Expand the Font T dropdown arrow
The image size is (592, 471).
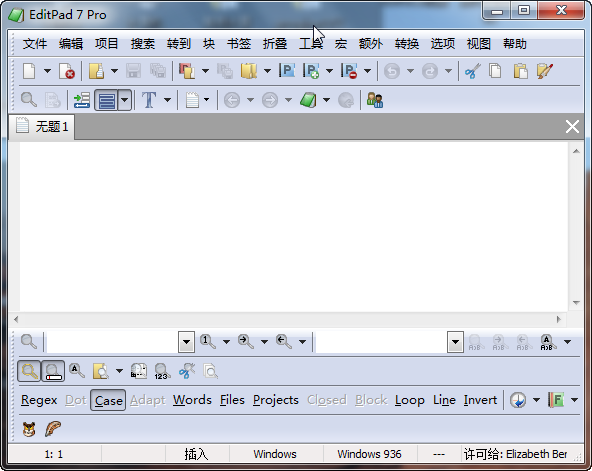tap(167, 100)
